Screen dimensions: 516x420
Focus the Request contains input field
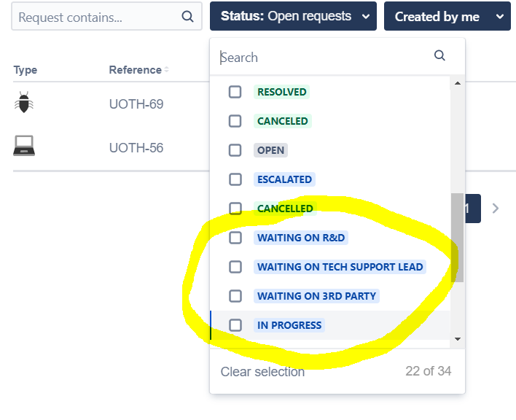pos(106,16)
